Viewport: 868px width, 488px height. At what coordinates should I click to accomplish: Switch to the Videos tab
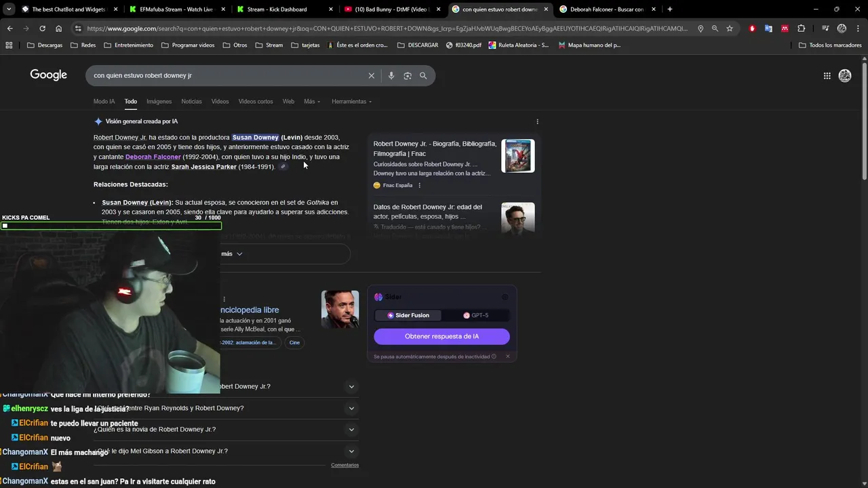tap(220, 102)
